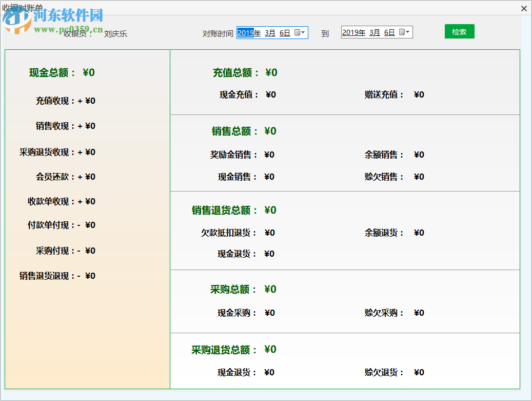Viewport: 532px width, 401px height.
Task: Open the start date calendar dropdown
Action: pyautogui.click(x=300, y=33)
